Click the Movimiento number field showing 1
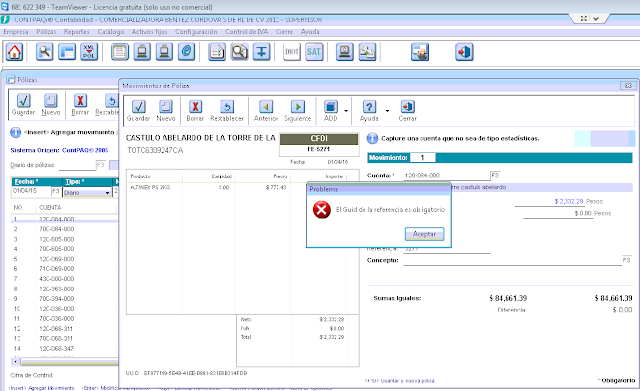The width and height of the screenshot is (640, 391). point(422,158)
